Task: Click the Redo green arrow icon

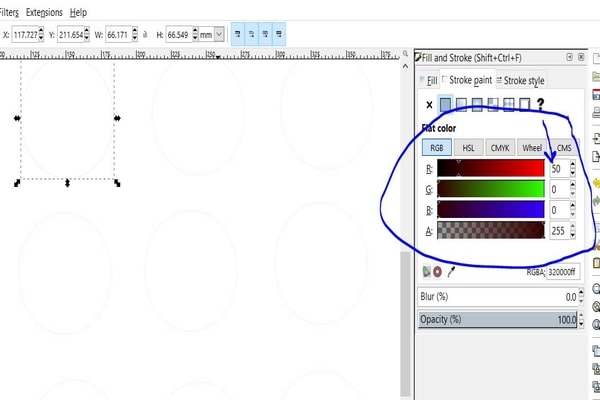Action: click(x=596, y=201)
